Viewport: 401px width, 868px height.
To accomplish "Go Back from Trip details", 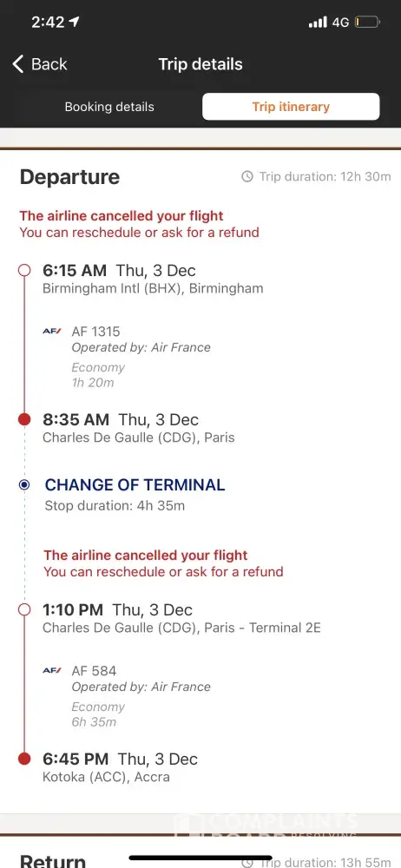I will pyautogui.click(x=40, y=64).
